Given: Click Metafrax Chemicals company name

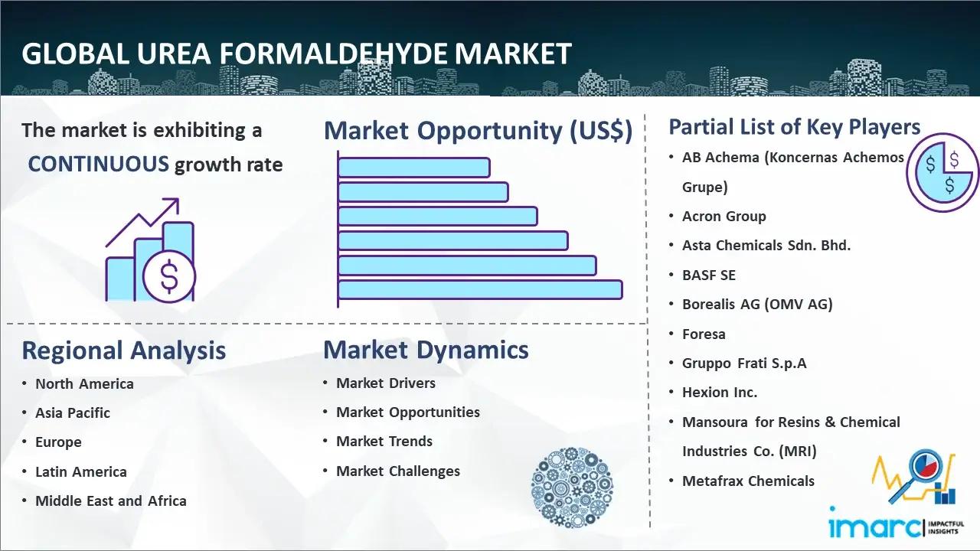Looking at the screenshot, I should point(748,481).
